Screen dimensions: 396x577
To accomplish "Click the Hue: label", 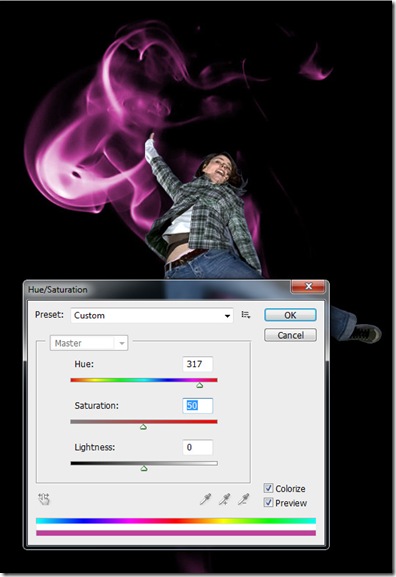I will (x=84, y=364).
